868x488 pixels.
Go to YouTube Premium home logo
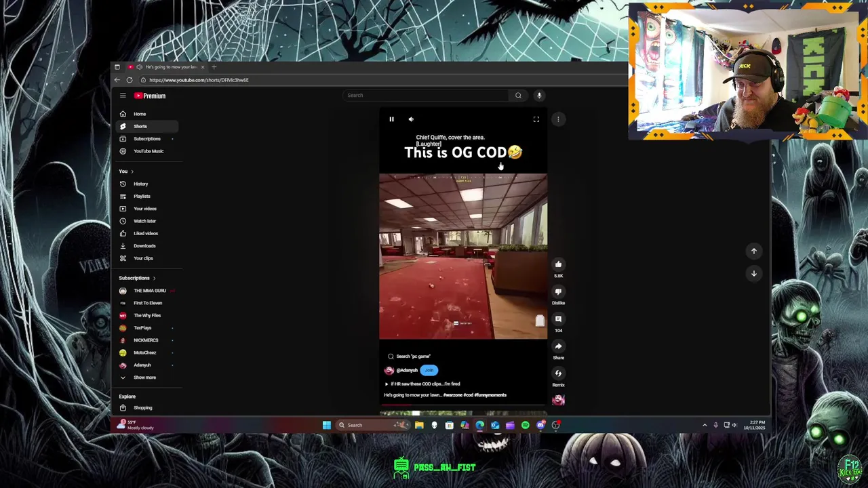click(150, 96)
